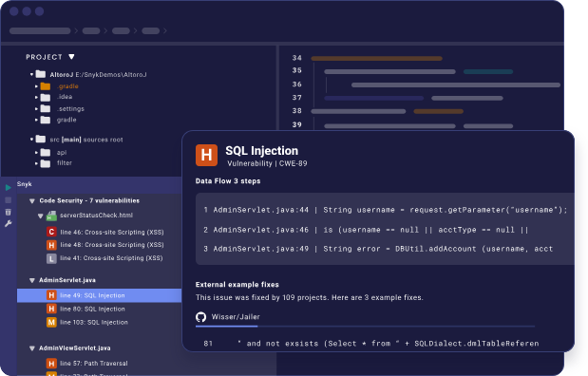
Task: Click editor gutter line number 37
Action: tap(297, 98)
